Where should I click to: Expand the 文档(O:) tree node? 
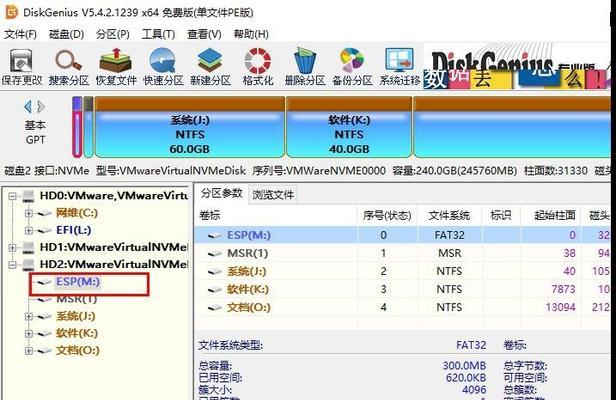(x=29, y=350)
